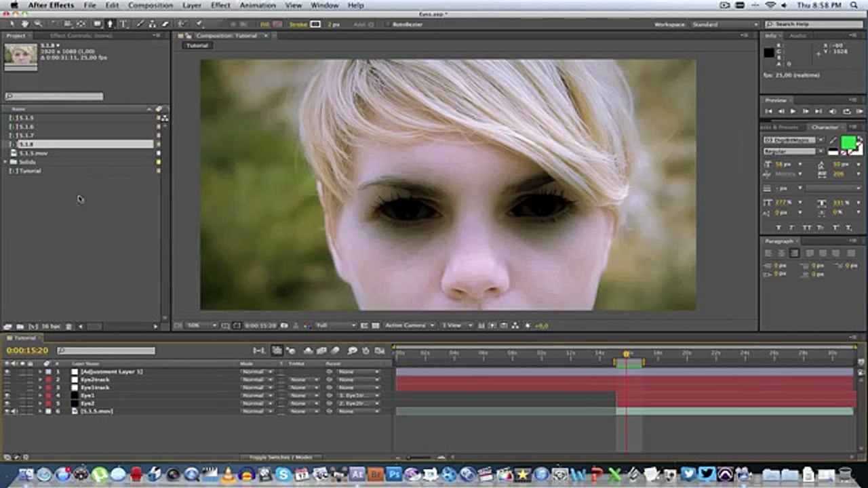
Task: Hide the 5.1.5.mov layer
Action: [x=7, y=411]
